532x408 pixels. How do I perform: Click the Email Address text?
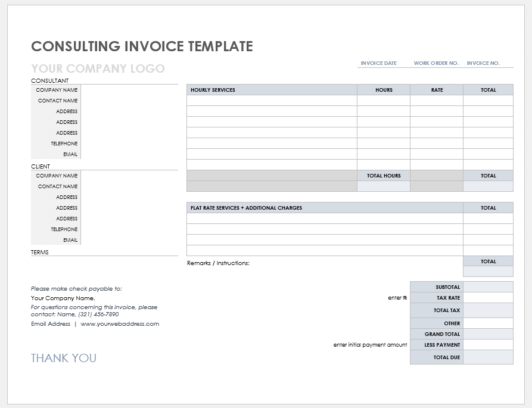click(51, 324)
